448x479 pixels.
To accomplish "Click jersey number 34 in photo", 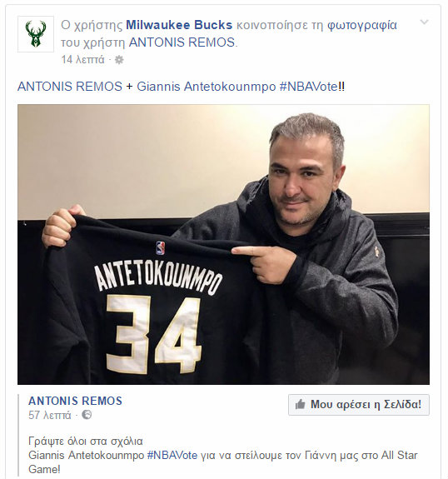I will (x=153, y=334).
